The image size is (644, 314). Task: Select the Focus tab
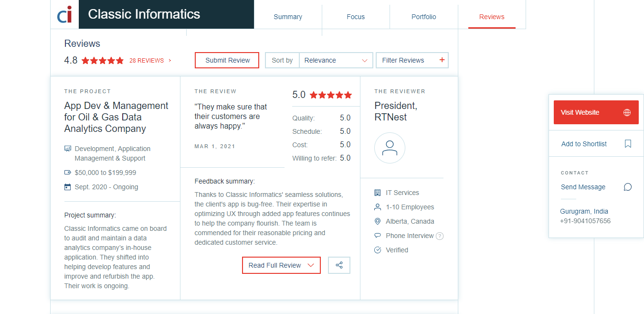pos(356,17)
